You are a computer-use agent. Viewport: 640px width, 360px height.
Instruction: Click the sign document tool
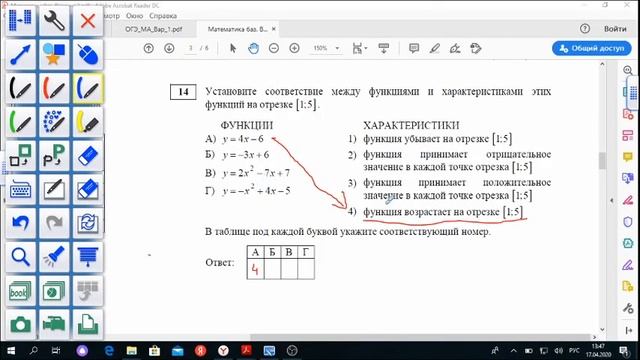coord(455,49)
